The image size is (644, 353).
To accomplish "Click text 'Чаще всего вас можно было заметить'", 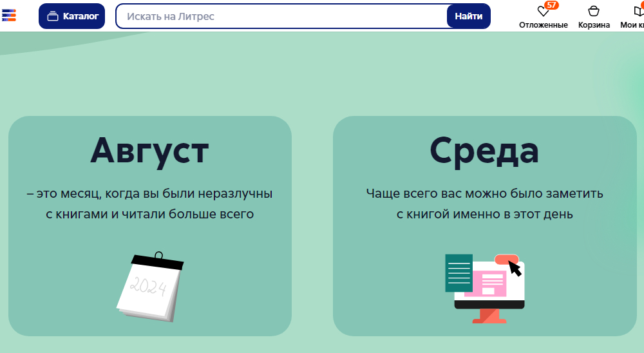I will 485,193.
